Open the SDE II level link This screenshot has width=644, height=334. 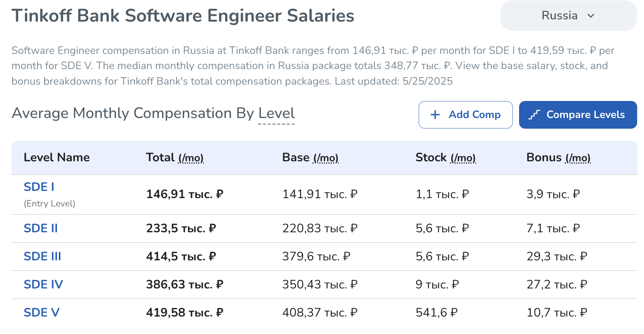point(41,228)
